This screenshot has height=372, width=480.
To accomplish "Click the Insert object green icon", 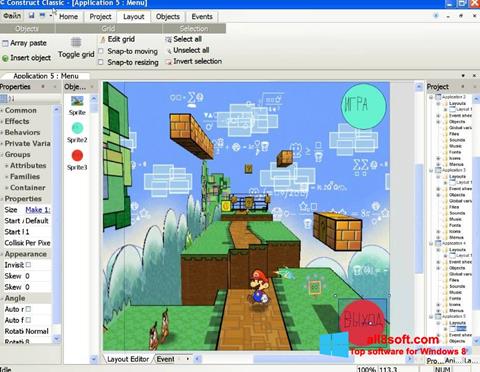I will [x=5, y=58].
